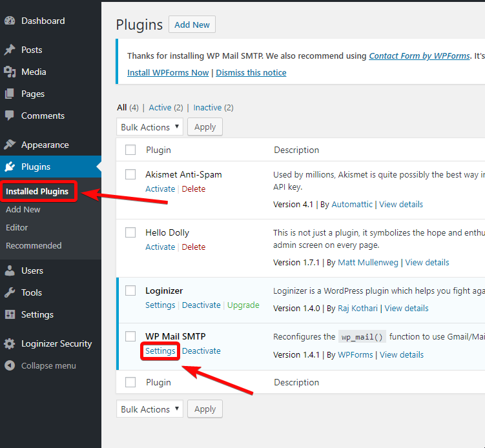
Task: Open Dashboard in the sidebar menu
Action: tap(43, 21)
